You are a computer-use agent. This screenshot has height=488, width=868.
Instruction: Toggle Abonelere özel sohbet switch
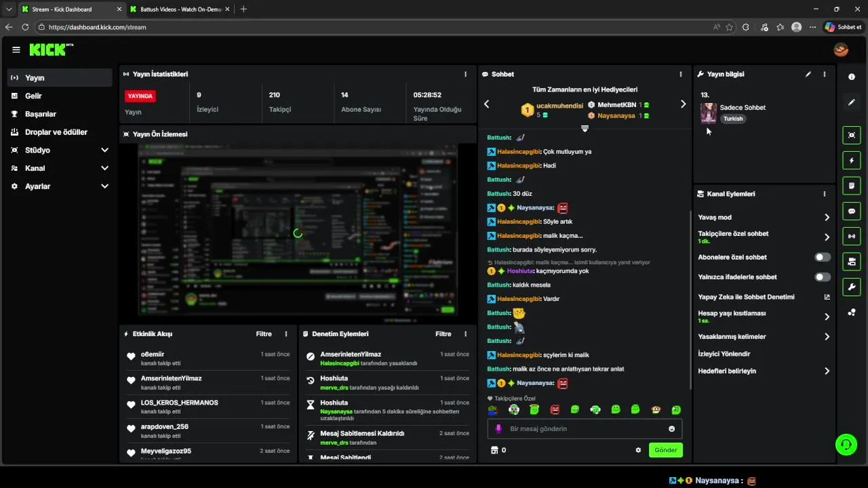(x=823, y=258)
